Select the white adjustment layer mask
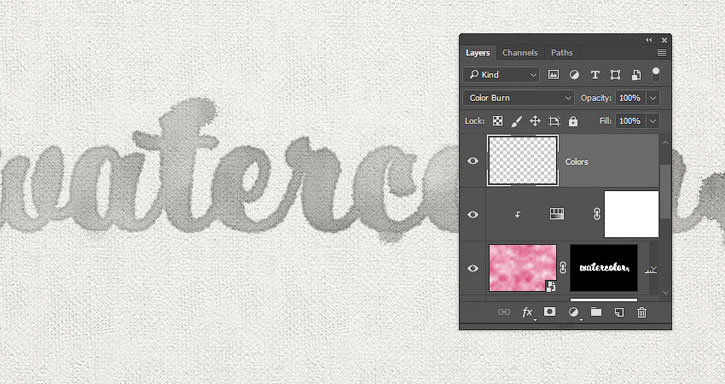The height and width of the screenshot is (384, 725). coord(632,214)
